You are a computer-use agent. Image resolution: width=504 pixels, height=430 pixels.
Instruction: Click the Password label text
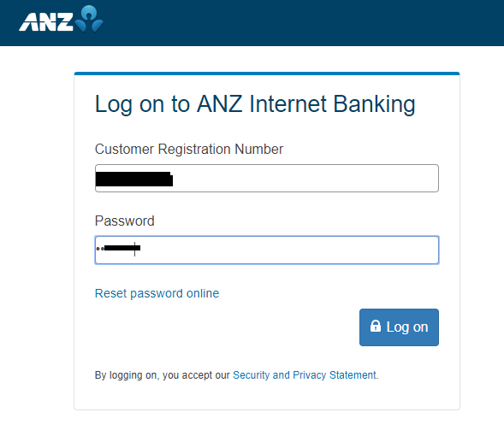click(125, 221)
